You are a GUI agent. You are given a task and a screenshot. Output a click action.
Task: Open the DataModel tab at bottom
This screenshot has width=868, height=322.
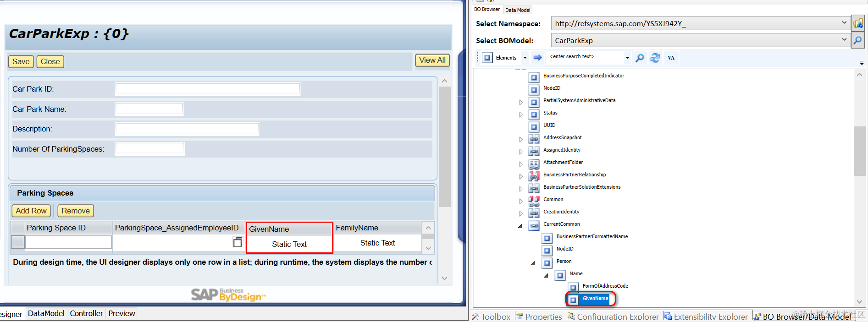coord(46,313)
